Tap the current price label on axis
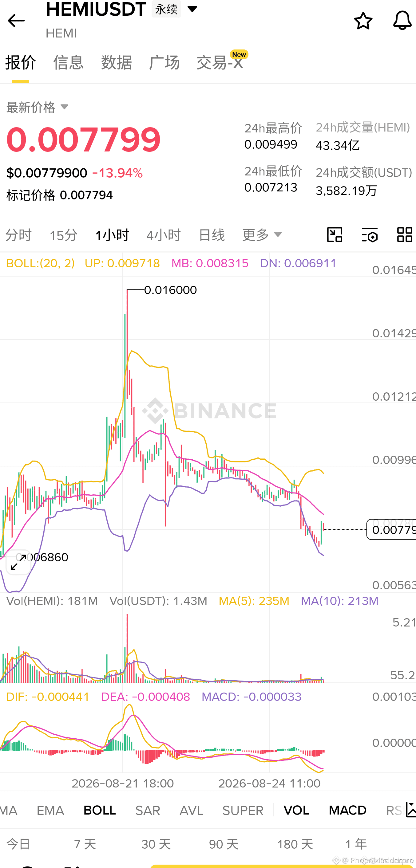The width and height of the screenshot is (416, 868). [391, 530]
